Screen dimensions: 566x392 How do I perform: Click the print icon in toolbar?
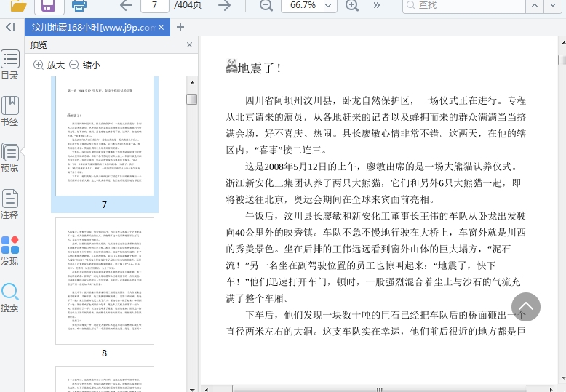[x=79, y=6]
